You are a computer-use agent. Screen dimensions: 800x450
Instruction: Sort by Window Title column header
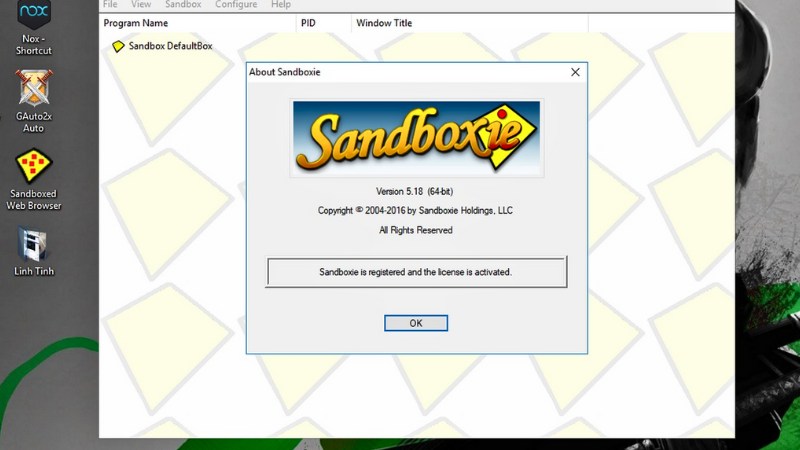pos(469,23)
